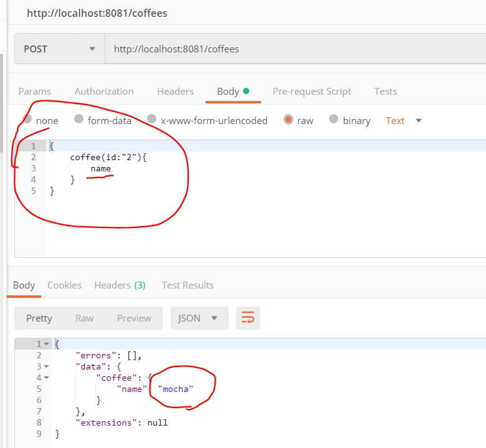The image size is (486, 448).
Task: Collapse the "coffee" fold arrow on line 4
Action: [47, 378]
